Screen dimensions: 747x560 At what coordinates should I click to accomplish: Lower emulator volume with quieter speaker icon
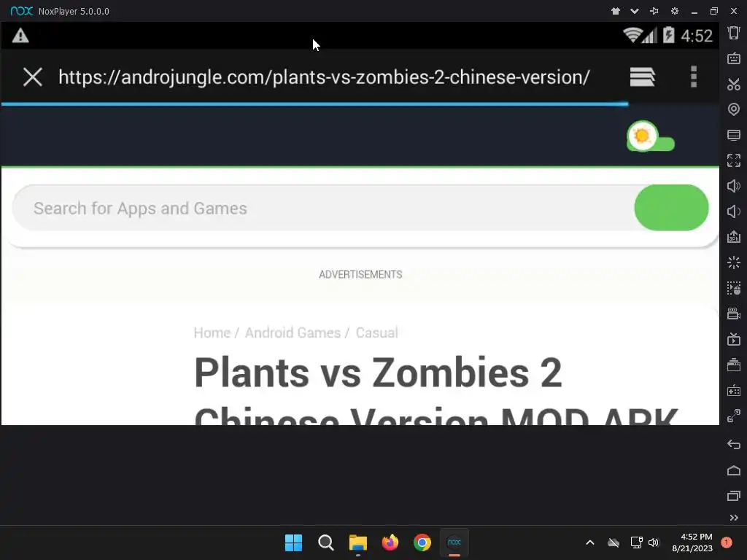click(734, 211)
